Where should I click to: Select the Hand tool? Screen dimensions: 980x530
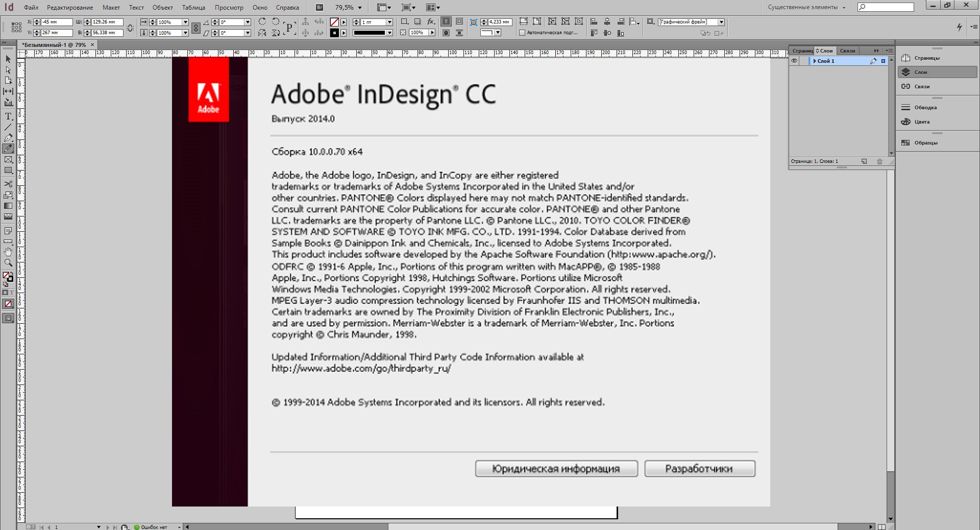8,252
